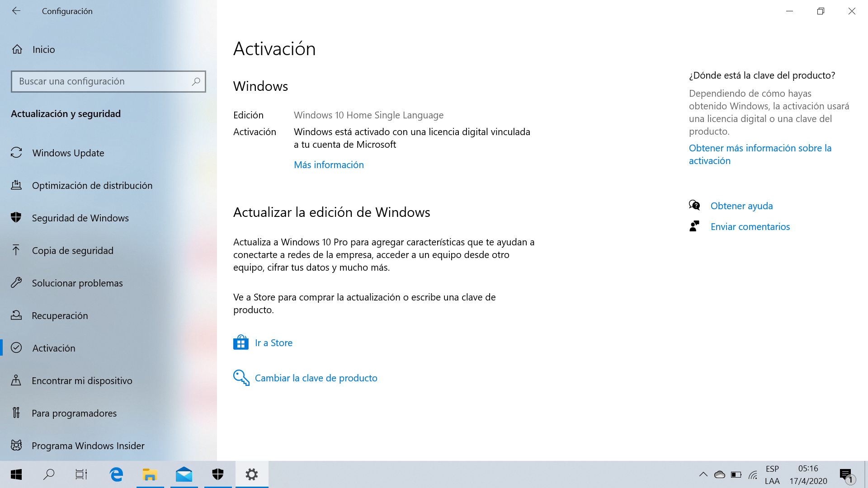The image size is (868, 488).
Task: Expand hidden system tray icons chevron
Action: [703, 474]
